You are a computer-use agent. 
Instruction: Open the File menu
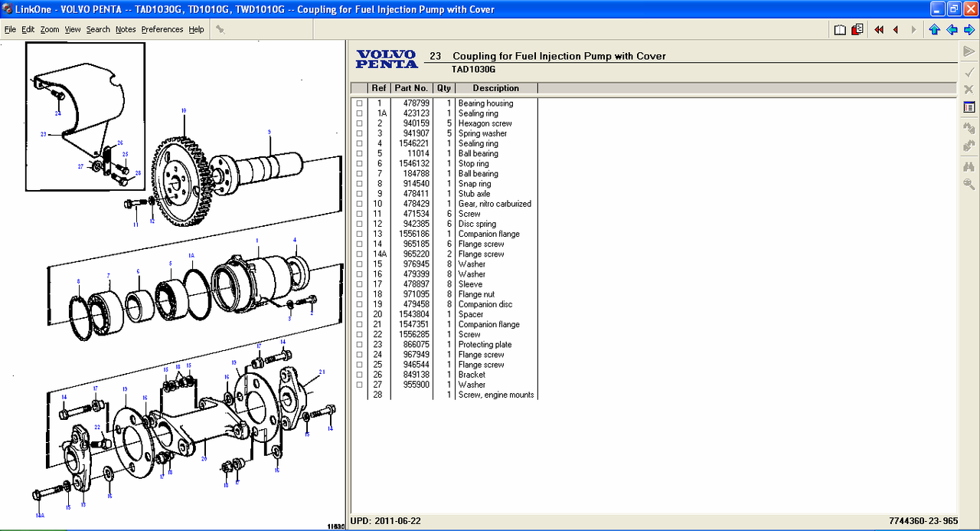tap(10, 29)
